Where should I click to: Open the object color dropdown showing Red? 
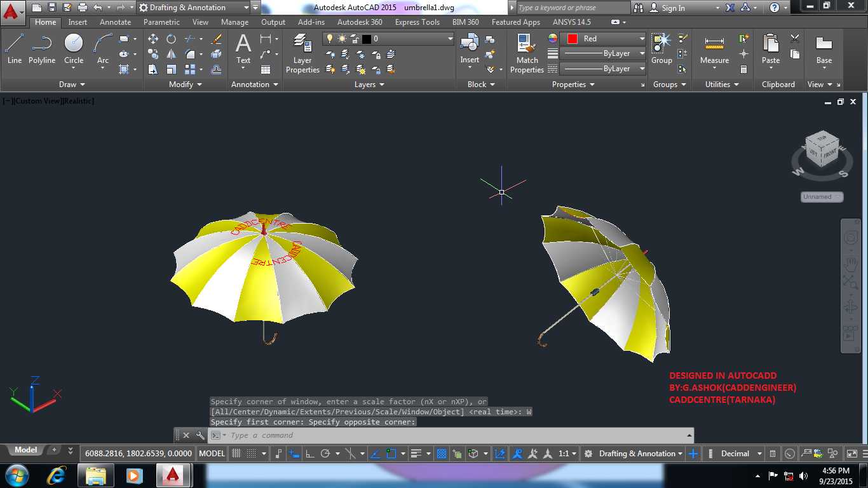tap(604, 39)
